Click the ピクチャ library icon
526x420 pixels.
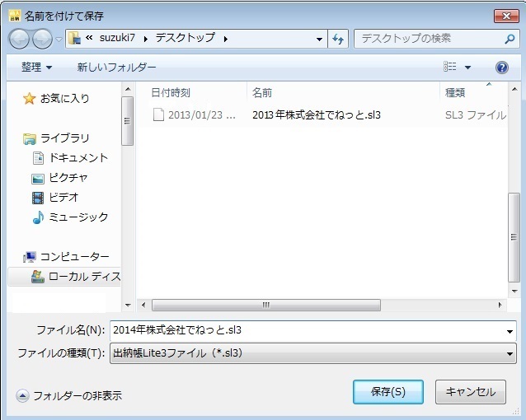38,179
